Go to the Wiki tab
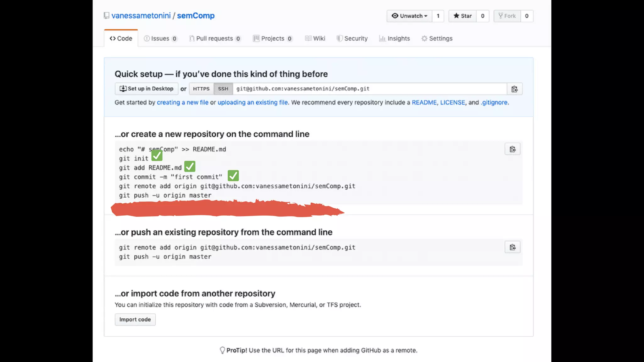 pyautogui.click(x=315, y=38)
